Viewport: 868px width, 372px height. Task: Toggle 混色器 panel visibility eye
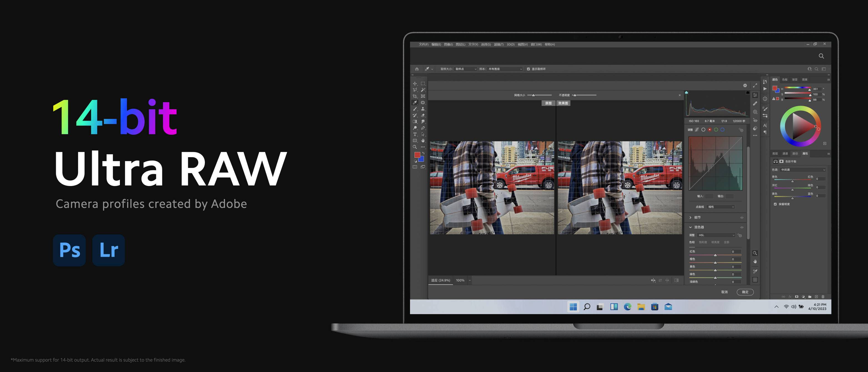click(x=742, y=227)
